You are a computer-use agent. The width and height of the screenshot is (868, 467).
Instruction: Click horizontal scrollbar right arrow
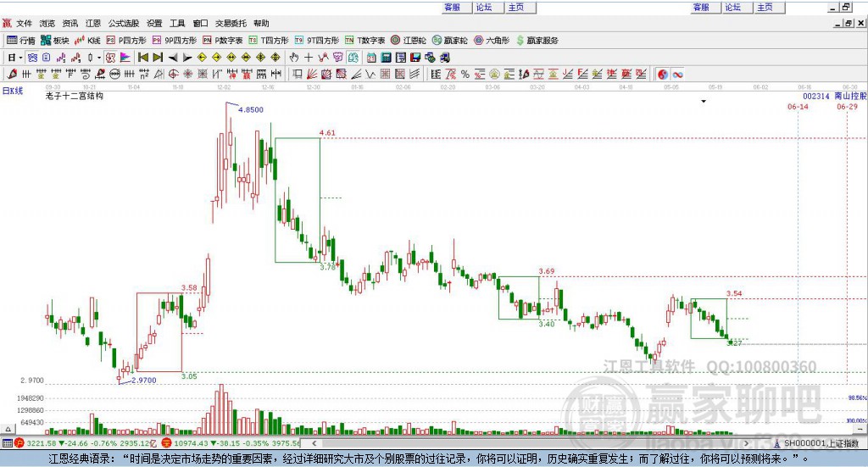(746, 443)
